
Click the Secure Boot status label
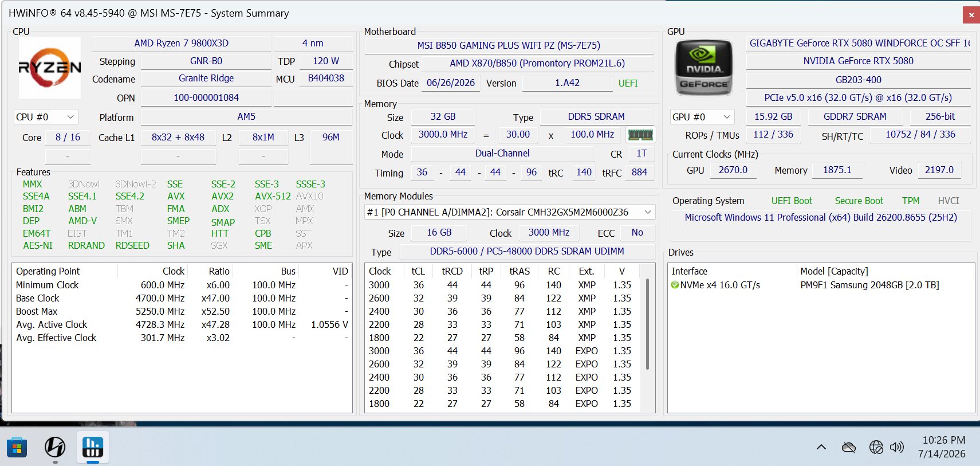click(x=859, y=201)
